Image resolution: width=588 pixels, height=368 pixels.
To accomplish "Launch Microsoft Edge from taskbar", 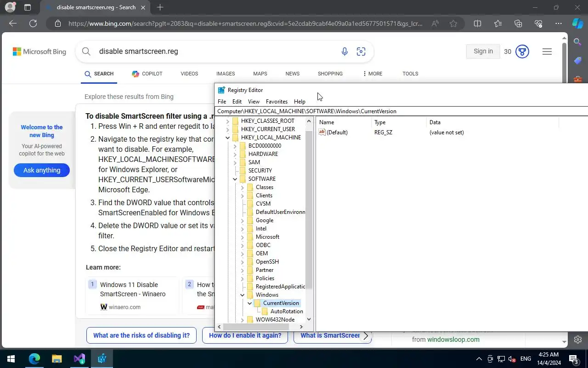I will click(x=34, y=358).
